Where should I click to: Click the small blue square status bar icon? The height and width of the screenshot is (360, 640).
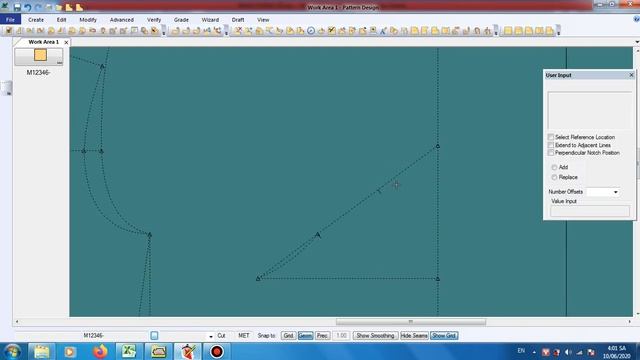154,336
